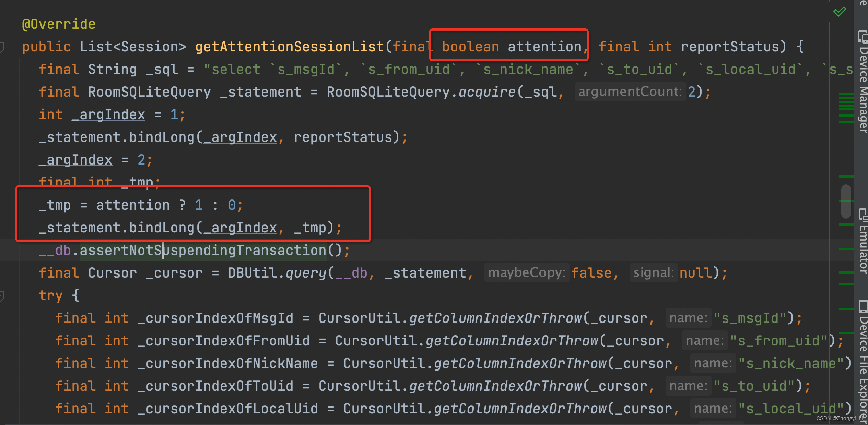The width and height of the screenshot is (868, 425).
Task: Click the Cursor type in _cursor declaration
Action: click(113, 273)
